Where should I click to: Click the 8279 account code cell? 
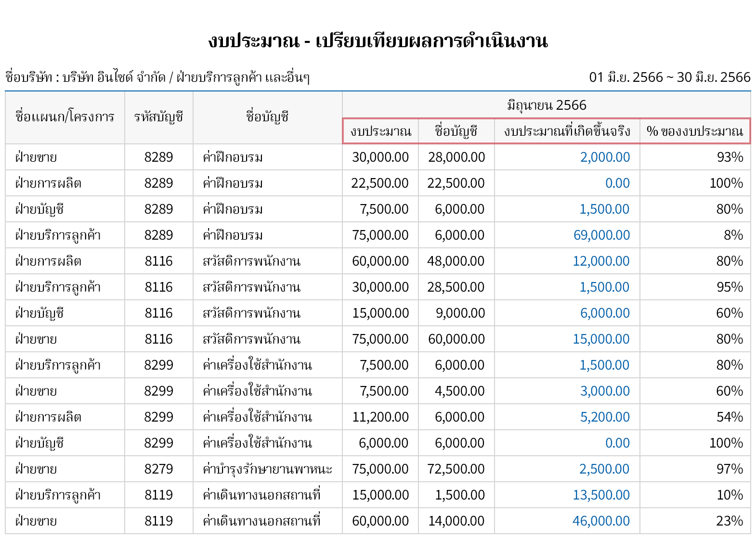158,469
